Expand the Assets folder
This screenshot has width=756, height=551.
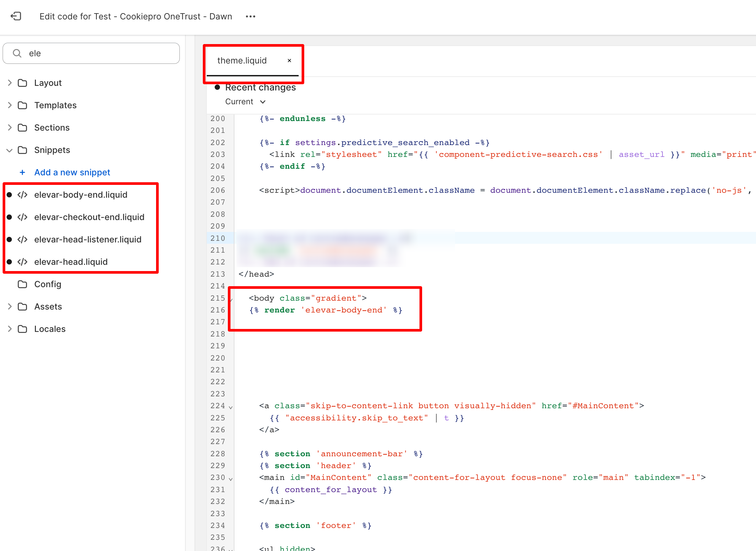[x=10, y=307]
